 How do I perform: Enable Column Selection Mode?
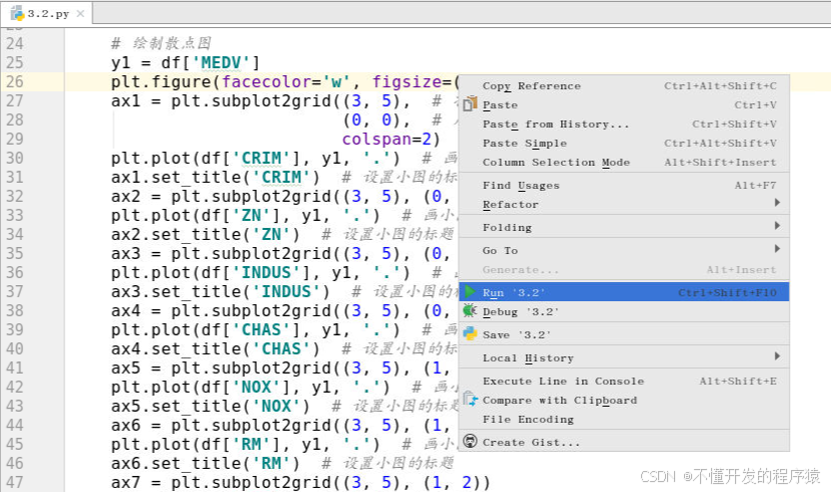[623, 162]
